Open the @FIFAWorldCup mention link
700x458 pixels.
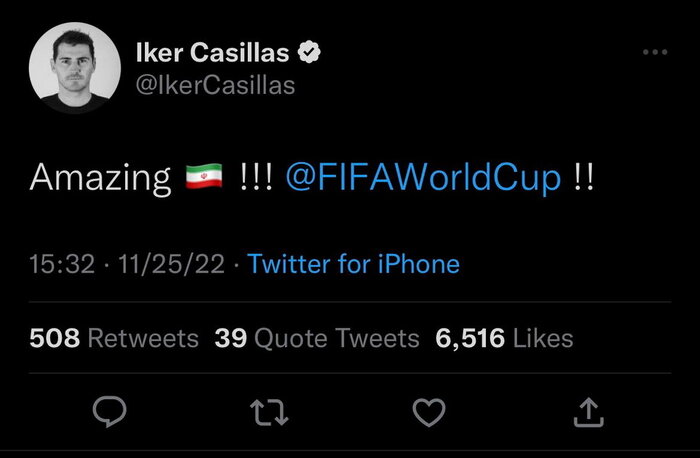(423, 179)
